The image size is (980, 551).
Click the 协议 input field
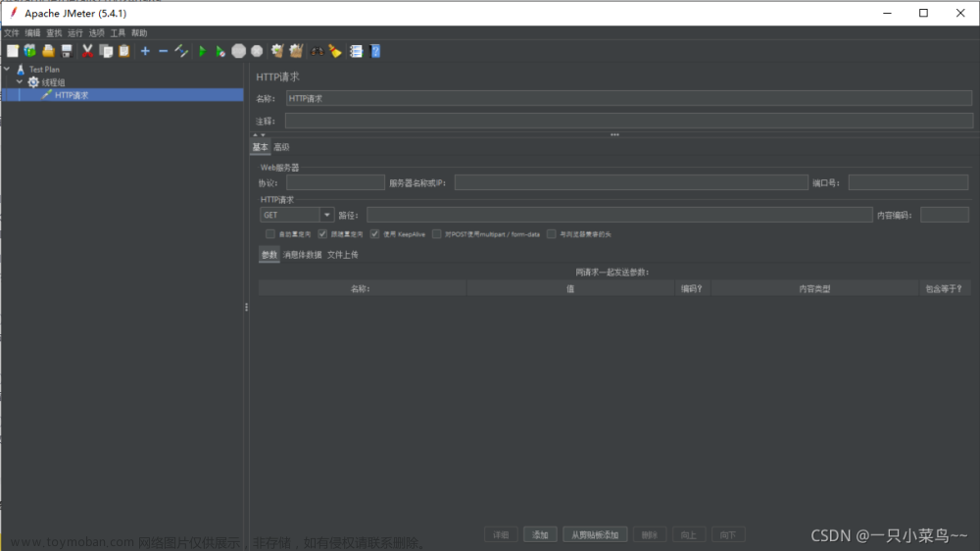pyautogui.click(x=335, y=182)
